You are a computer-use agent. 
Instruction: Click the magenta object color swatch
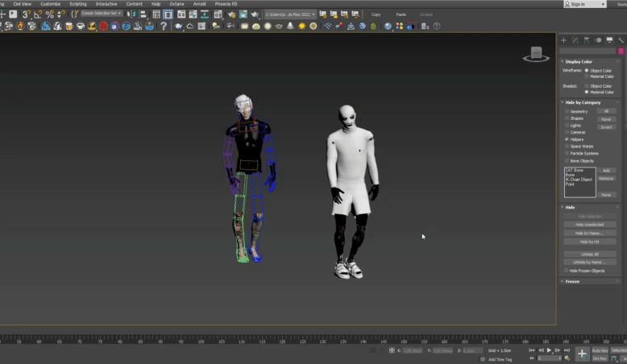[x=621, y=51]
